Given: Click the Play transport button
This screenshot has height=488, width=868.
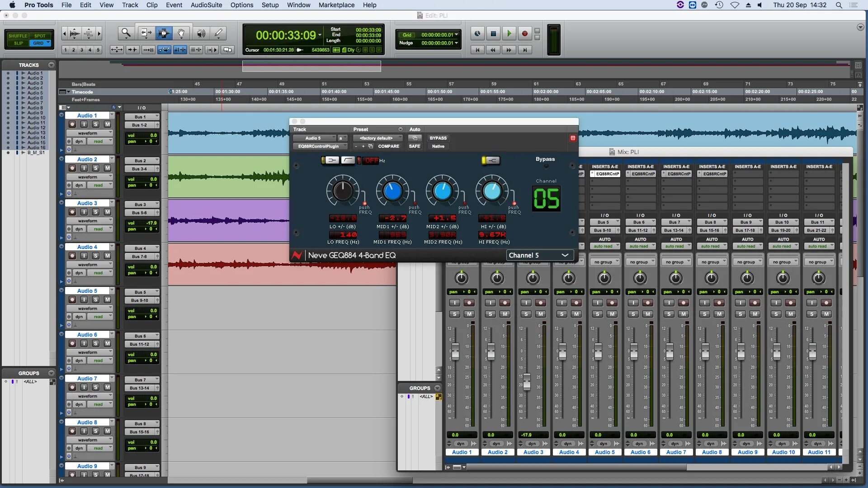Looking at the screenshot, I should tap(509, 33).
